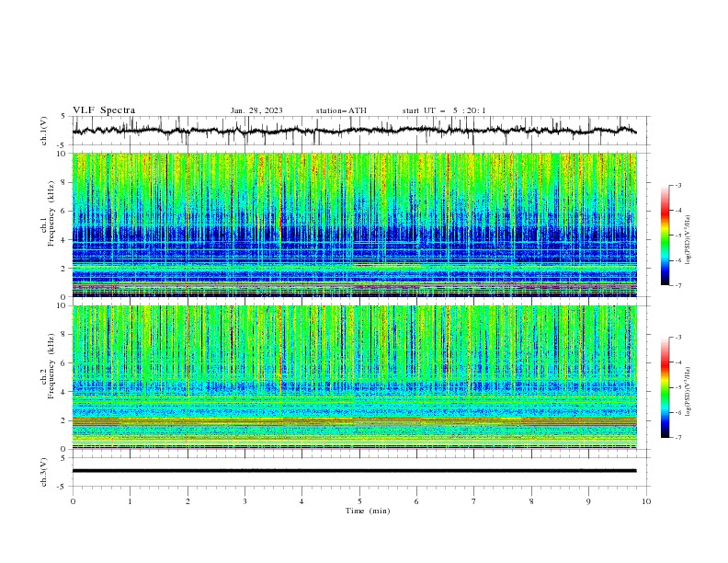Click the "ch.2 Frequency (kHz)" axis label
This screenshot has width=728, height=563.
coord(49,366)
